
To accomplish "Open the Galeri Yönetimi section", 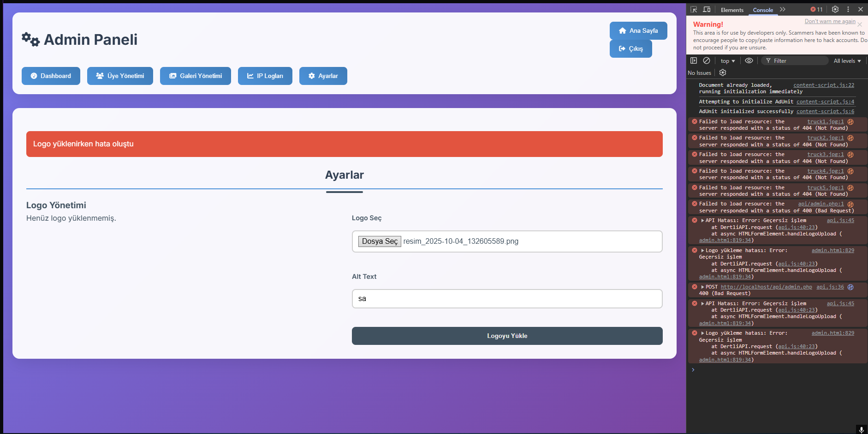I will tap(196, 76).
